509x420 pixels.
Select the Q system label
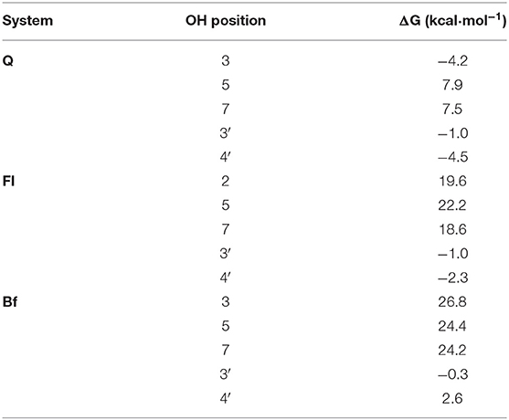pyautogui.click(x=8, y=61)
